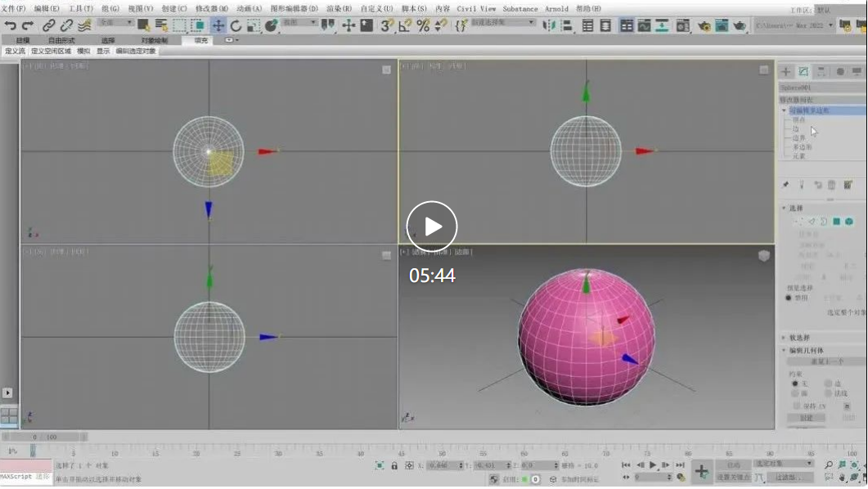
Task: Open the 修改器(M) menu
Action: pos(212,9)
